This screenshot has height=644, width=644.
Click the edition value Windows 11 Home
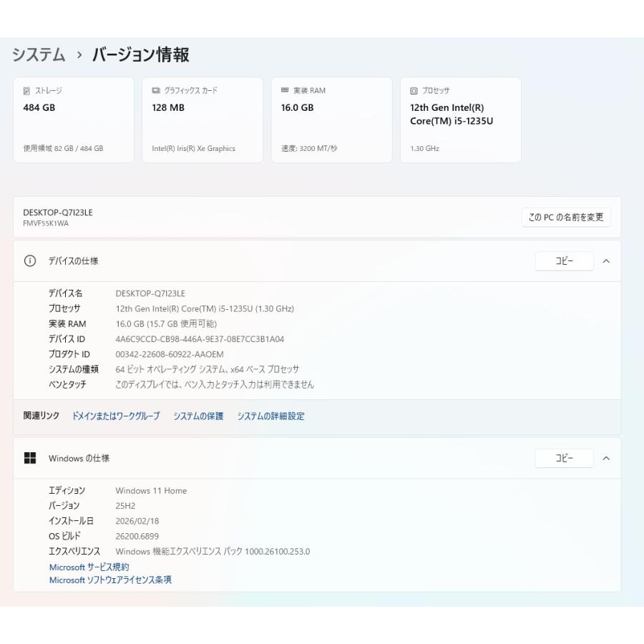tap(151, 491)
